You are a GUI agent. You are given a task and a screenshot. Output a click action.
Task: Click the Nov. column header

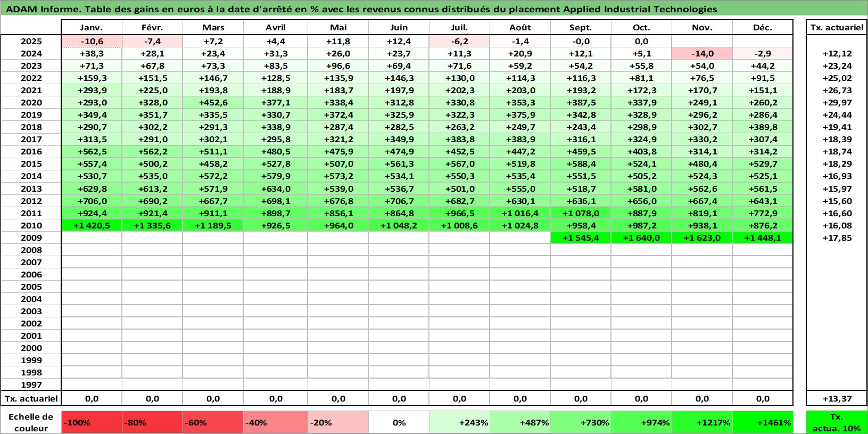click(702, 28)
